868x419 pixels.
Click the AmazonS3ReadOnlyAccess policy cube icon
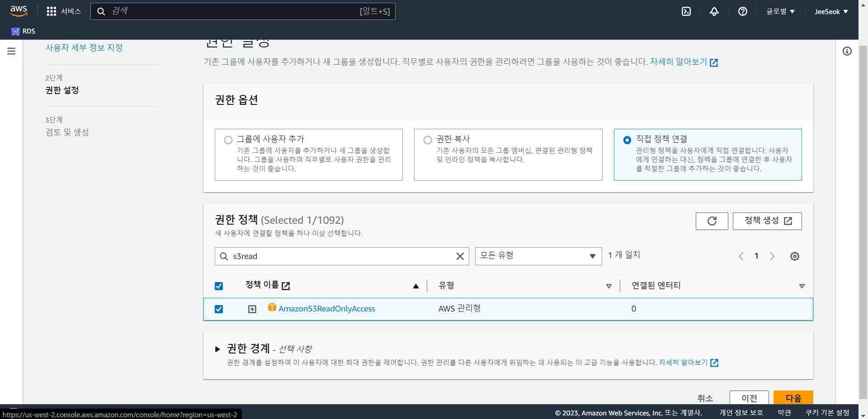(x=272, y=307)
